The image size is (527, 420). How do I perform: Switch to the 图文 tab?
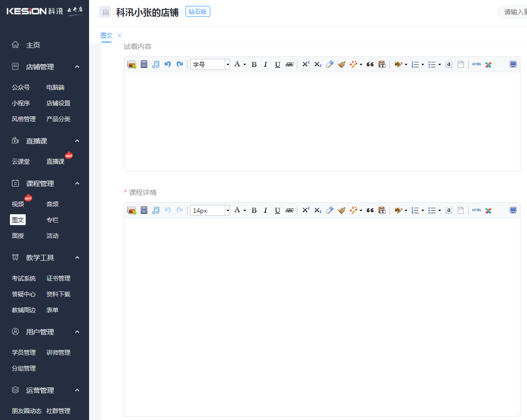(106, 36)
